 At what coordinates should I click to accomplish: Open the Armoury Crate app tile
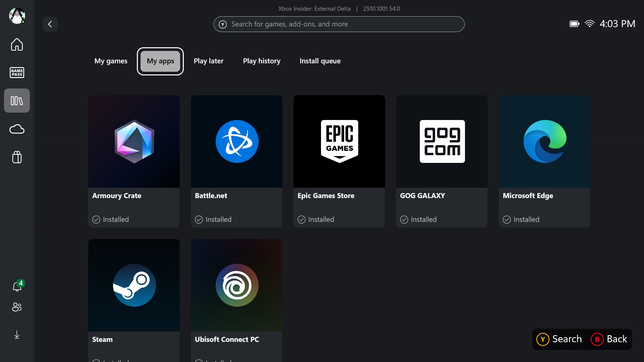[134, 161]
